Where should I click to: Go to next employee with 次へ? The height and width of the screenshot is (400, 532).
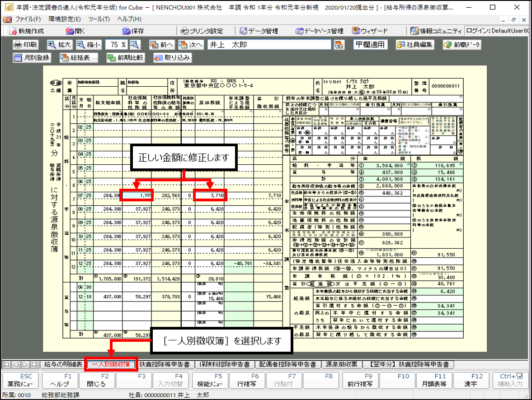[x=190, y=44]
